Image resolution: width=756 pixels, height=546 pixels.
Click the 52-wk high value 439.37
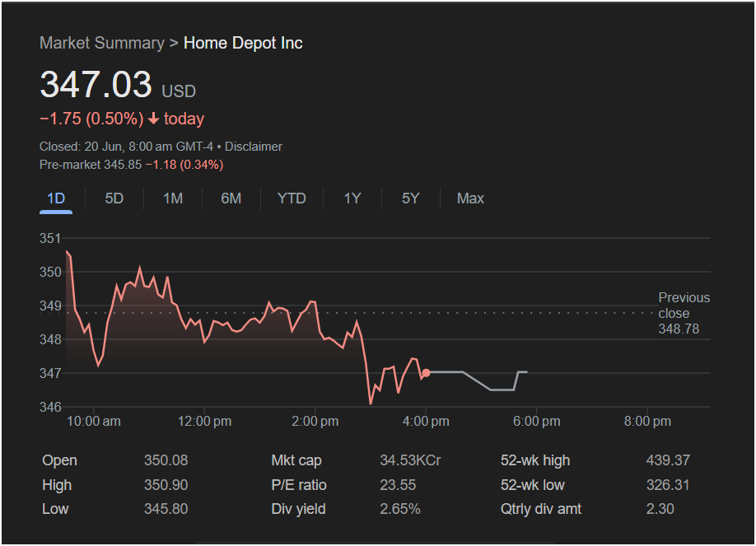coord(668,460)
